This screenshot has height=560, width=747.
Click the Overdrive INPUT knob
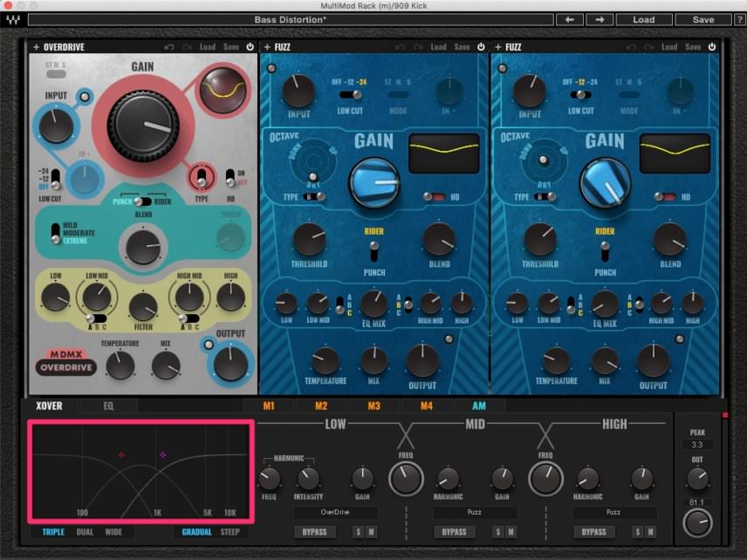[x=56, y=126]
